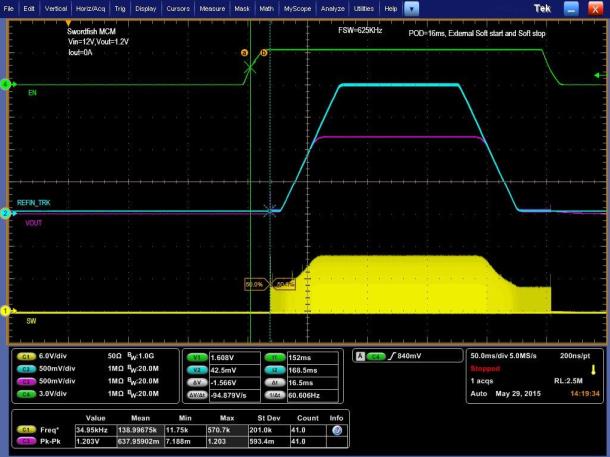Expand the menu bar dropdown arrow button
This screenshot has width=610, height=457.
click(x=411, y=9)
